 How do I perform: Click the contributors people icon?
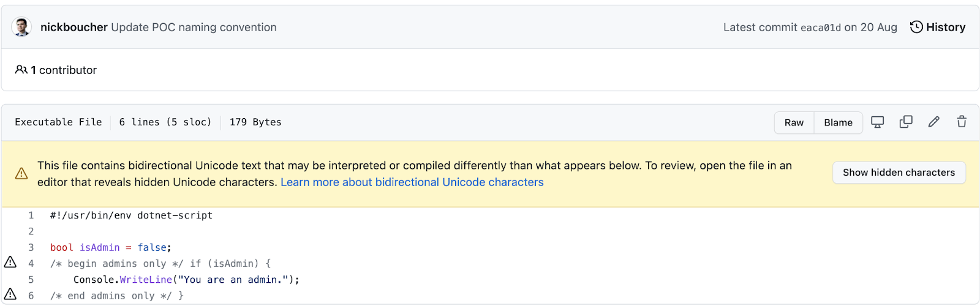click(x=21, y=70)
